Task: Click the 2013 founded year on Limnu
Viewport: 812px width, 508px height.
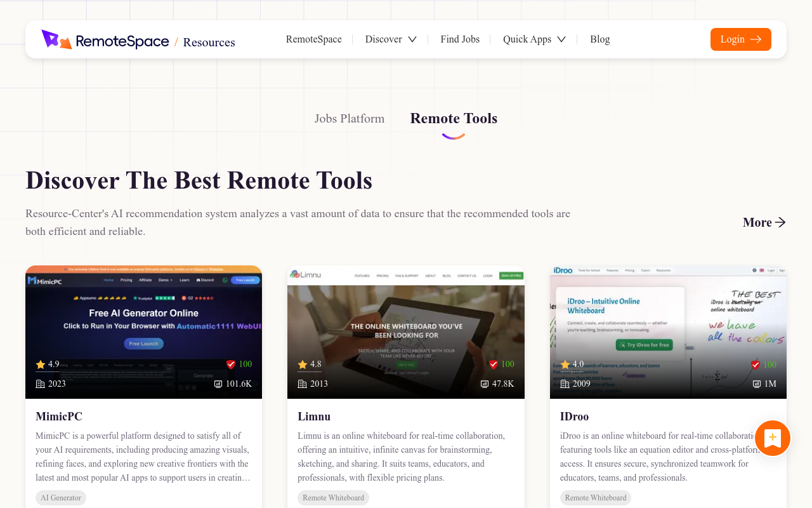Action: click(x=319, y=384)
